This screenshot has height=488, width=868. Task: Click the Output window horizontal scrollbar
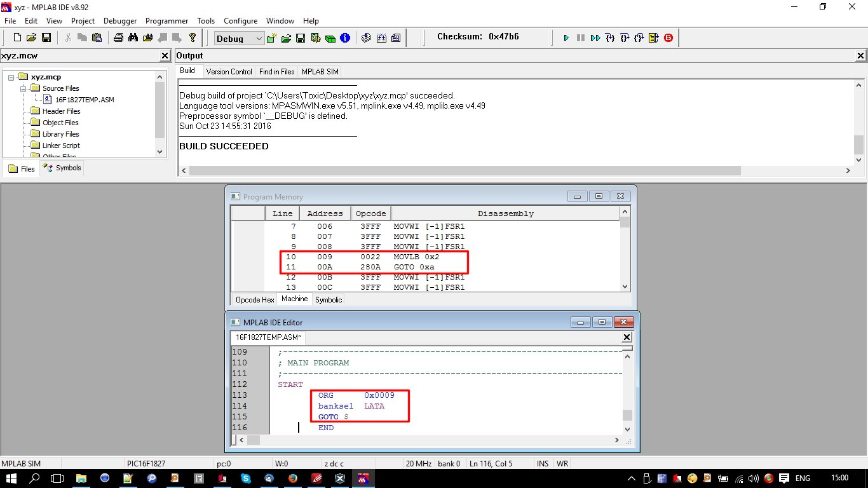point(465,170)
